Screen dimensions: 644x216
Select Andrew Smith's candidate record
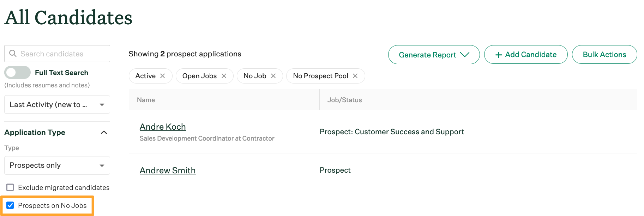tap(168, 170)
